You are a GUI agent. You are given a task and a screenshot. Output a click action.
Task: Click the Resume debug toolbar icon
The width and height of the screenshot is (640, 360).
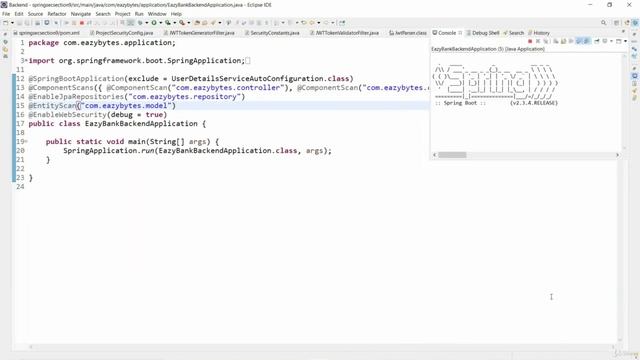66,23
